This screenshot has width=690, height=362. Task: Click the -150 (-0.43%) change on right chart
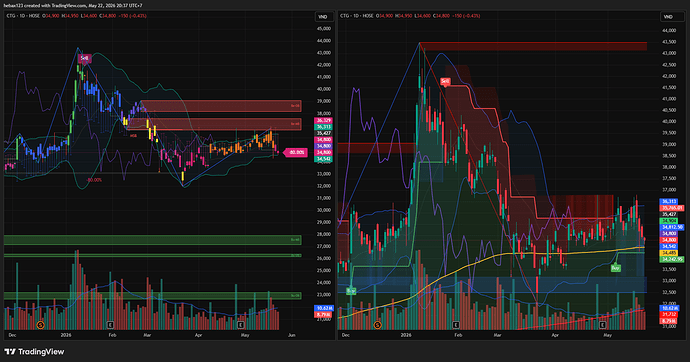465,16
